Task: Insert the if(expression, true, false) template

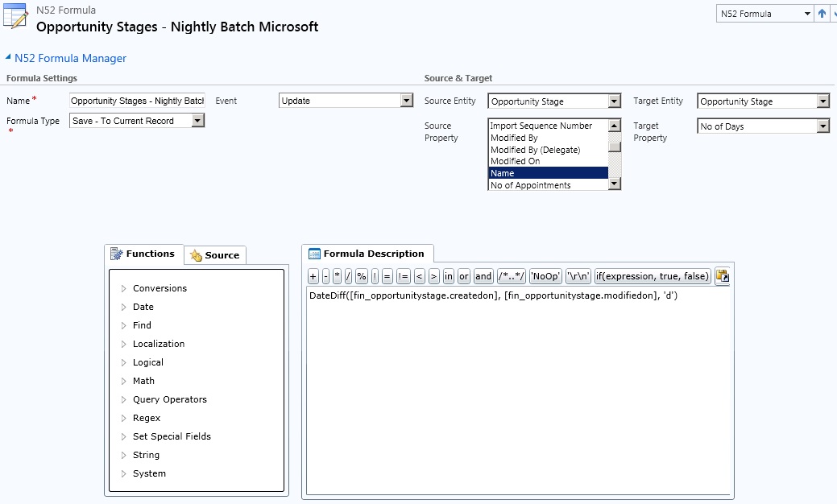Action: pyautogui.click(x=653, y=276)
